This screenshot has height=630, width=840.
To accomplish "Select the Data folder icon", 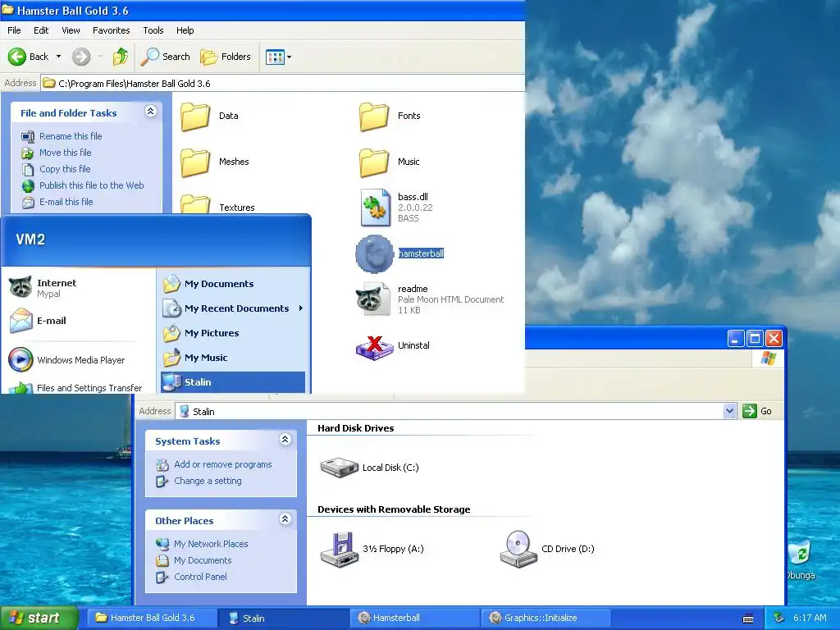I will (x=195, y=116).
